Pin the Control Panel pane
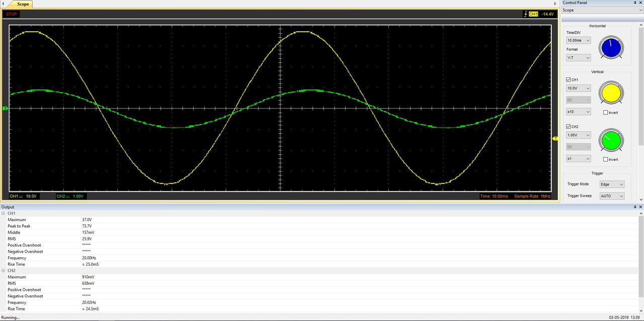The height and width of the screenshot is (321, 644). (x=634, y=3)
